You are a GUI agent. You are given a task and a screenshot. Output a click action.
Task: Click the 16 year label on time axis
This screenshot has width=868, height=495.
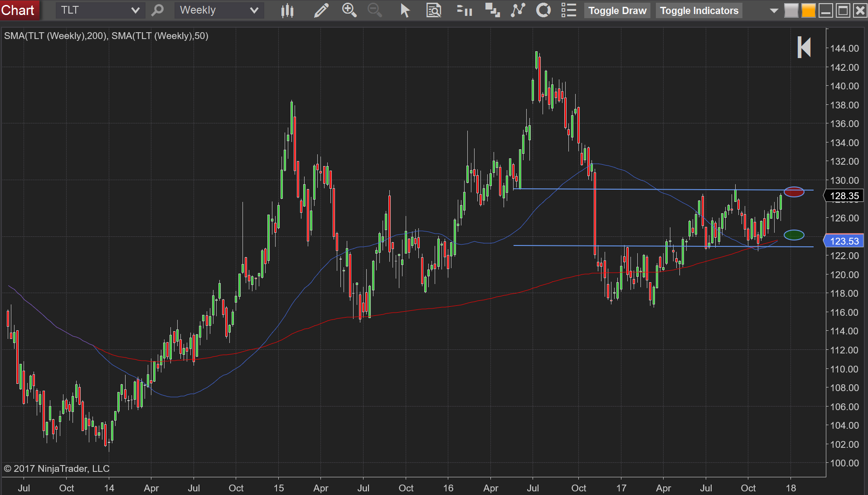point(448,488)
